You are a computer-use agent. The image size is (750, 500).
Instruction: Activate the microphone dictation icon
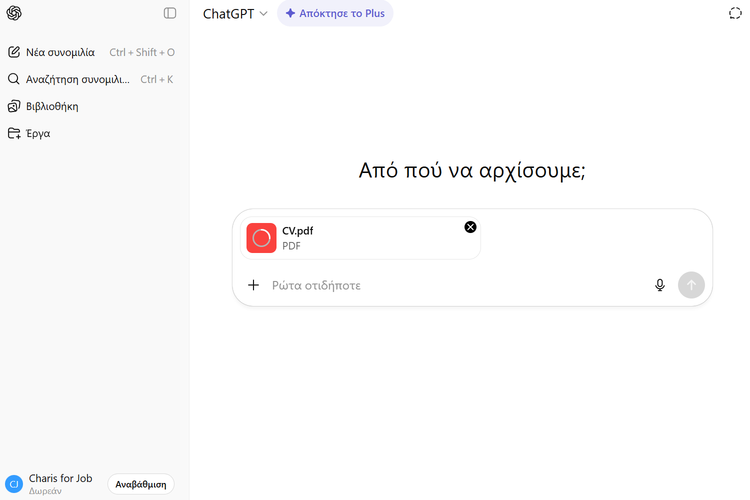point(660,285)
